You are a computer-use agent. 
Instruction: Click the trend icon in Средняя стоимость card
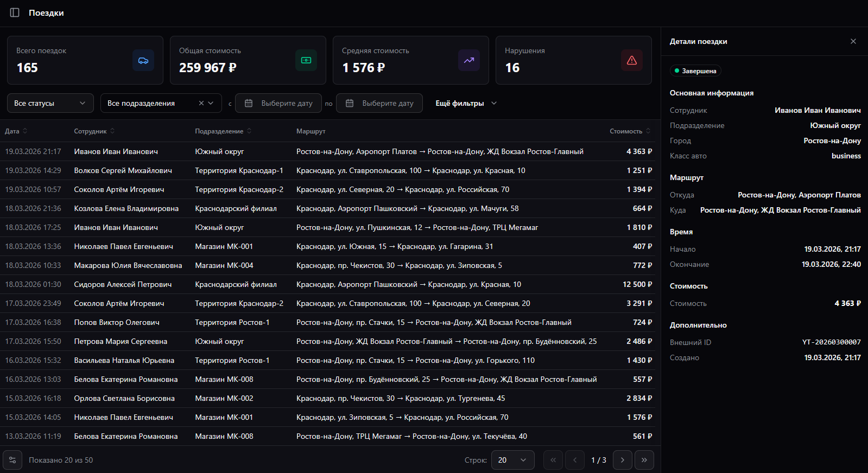[x=469, y=60]
